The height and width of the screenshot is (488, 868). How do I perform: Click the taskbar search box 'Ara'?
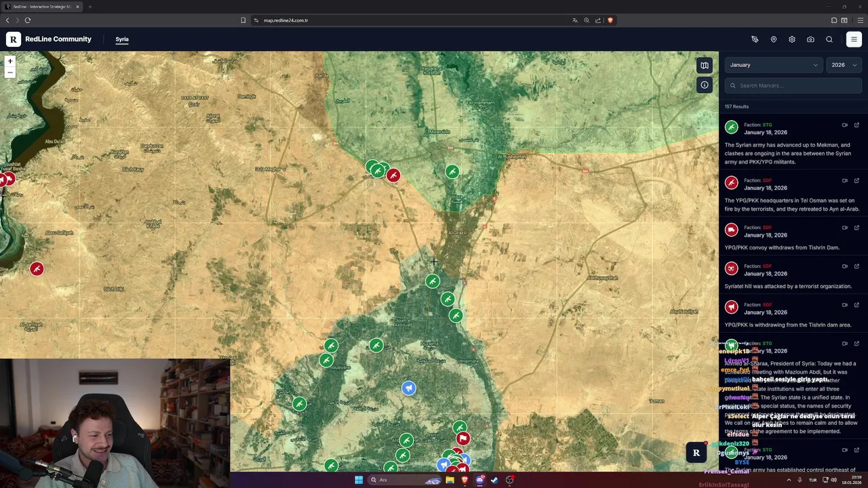[x=404, y=480]
